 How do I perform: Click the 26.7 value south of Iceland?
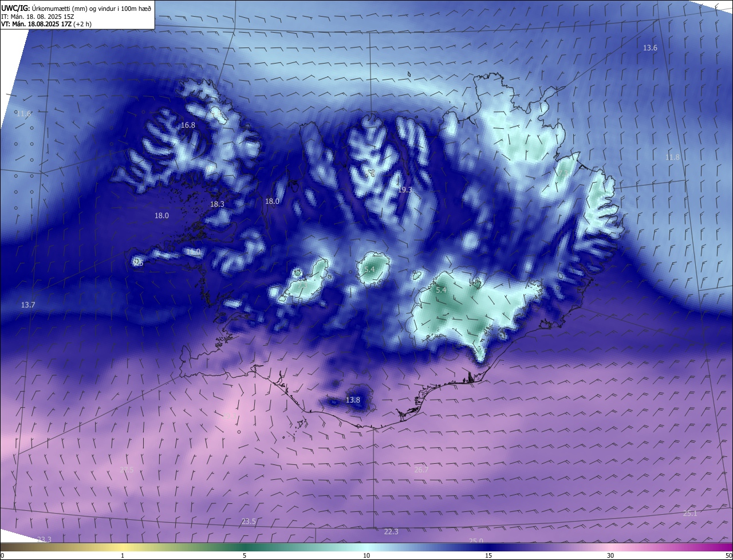pos(421,470)
